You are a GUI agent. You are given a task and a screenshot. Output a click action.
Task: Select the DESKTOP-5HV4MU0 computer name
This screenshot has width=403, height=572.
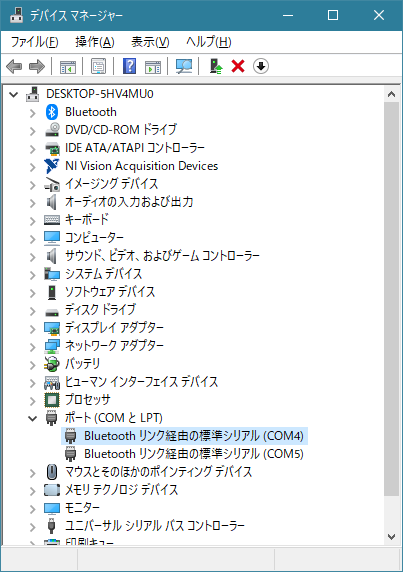[100, 94]
